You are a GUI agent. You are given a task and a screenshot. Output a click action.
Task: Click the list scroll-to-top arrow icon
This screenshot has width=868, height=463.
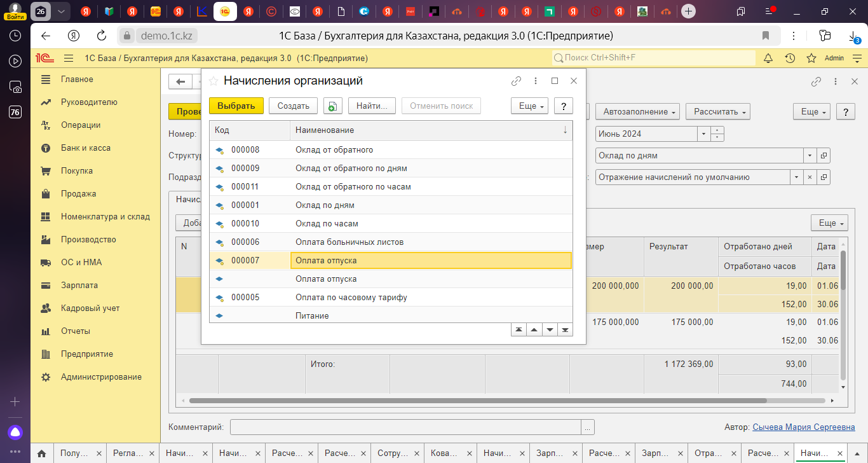pyautogui.click(x=519, y=329)
